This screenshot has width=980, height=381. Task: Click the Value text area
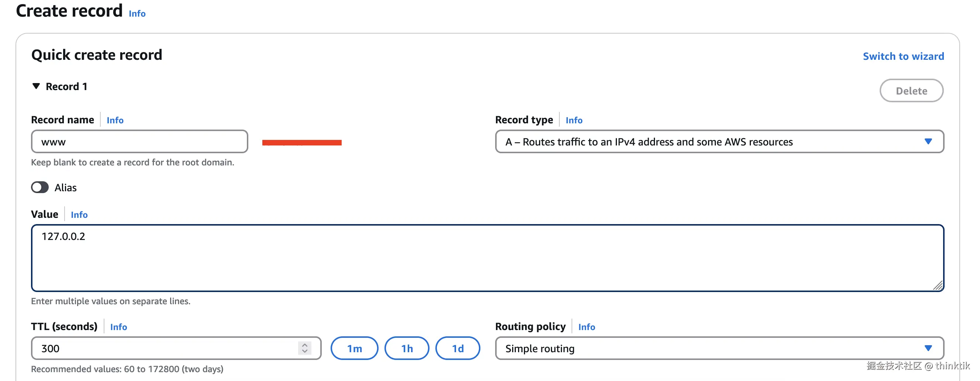pyautogui.click(x=487, y=258)
